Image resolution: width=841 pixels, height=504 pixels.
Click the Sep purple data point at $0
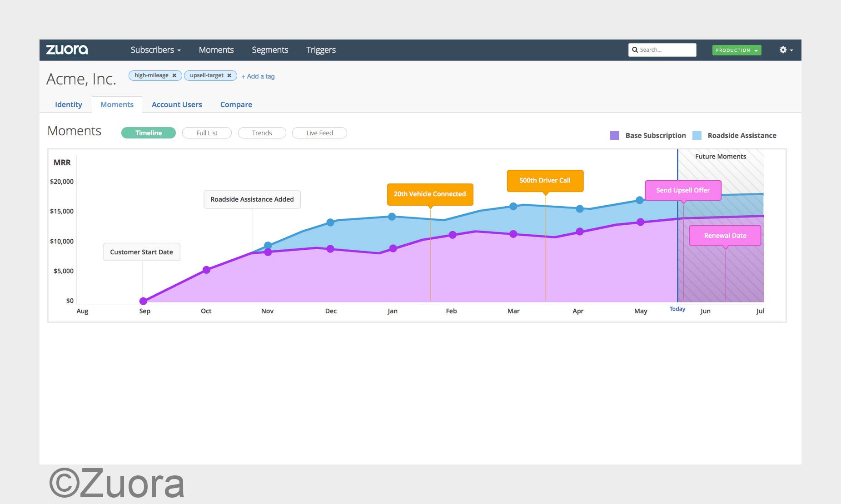(143, 301)
